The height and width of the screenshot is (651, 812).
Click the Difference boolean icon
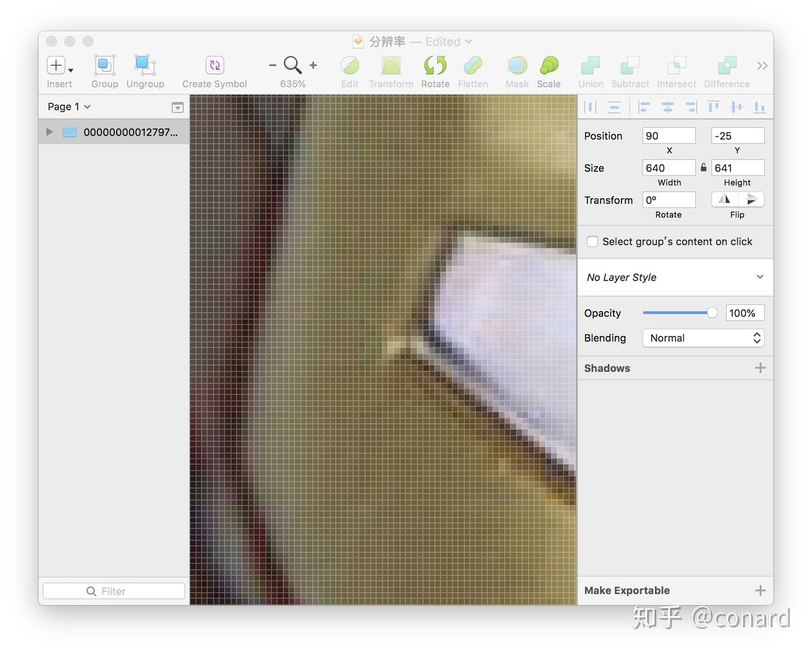point(727,65)
